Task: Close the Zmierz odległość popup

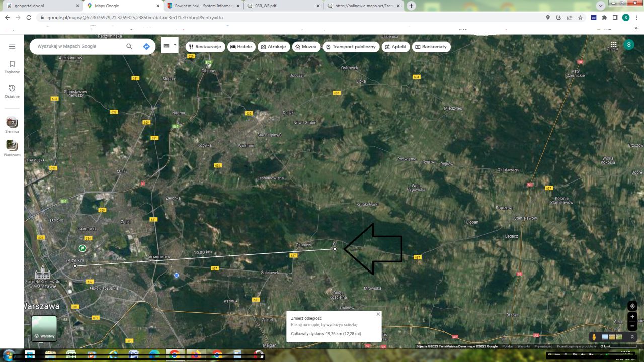Action: (378, 314)
